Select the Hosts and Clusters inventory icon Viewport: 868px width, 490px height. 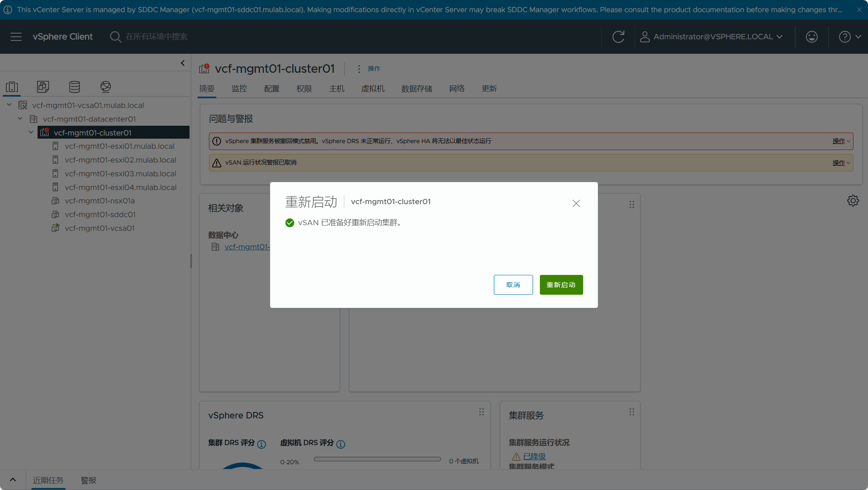(x=12, y=87)
